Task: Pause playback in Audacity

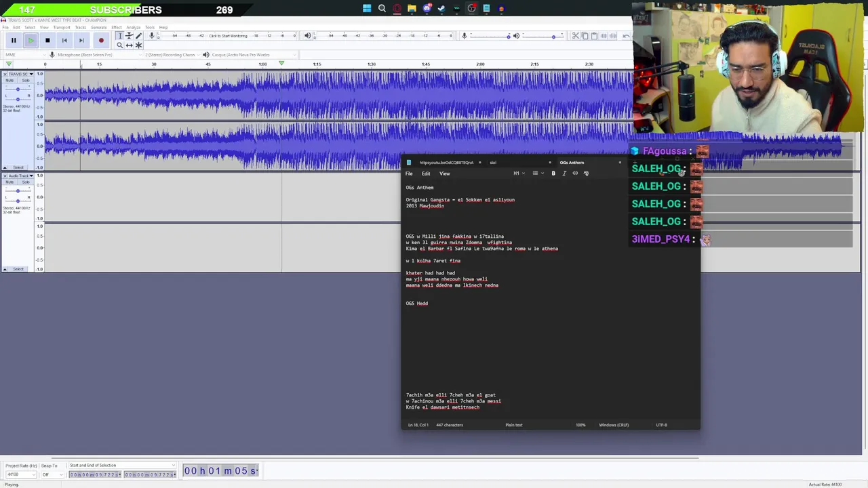Action: (14, 40)
